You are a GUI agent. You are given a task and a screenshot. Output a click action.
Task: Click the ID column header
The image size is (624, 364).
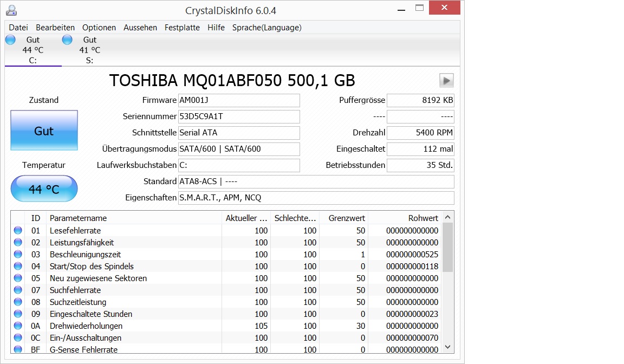(36, 218)
